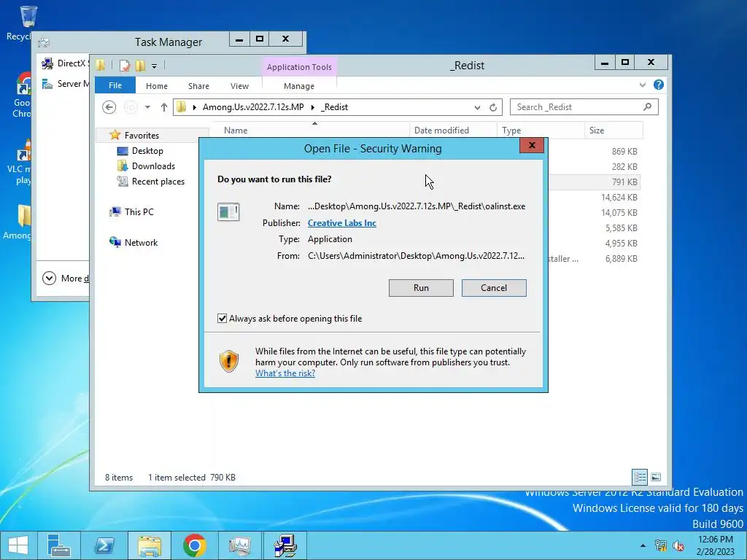Image resolution: width=747 pixels, height=560 pixels.
Task: Show hidden system tray icons
Action: point(643,545)
